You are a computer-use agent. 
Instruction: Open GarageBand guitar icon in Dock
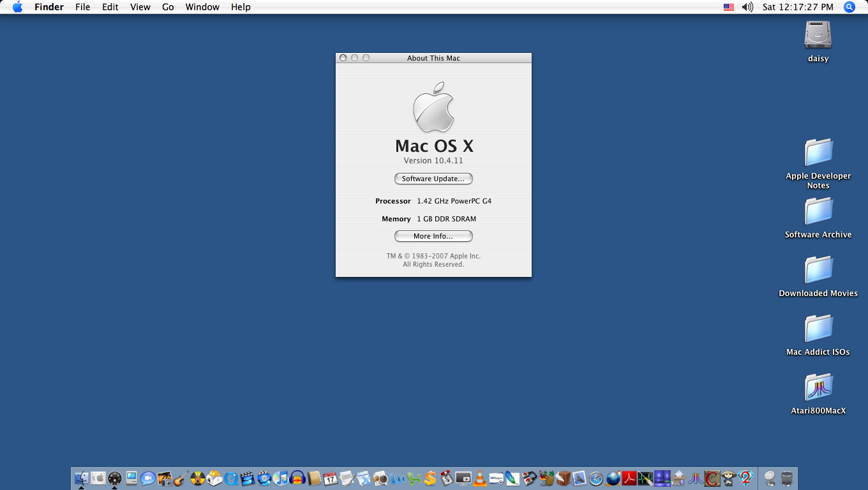[x=181, y=478]
